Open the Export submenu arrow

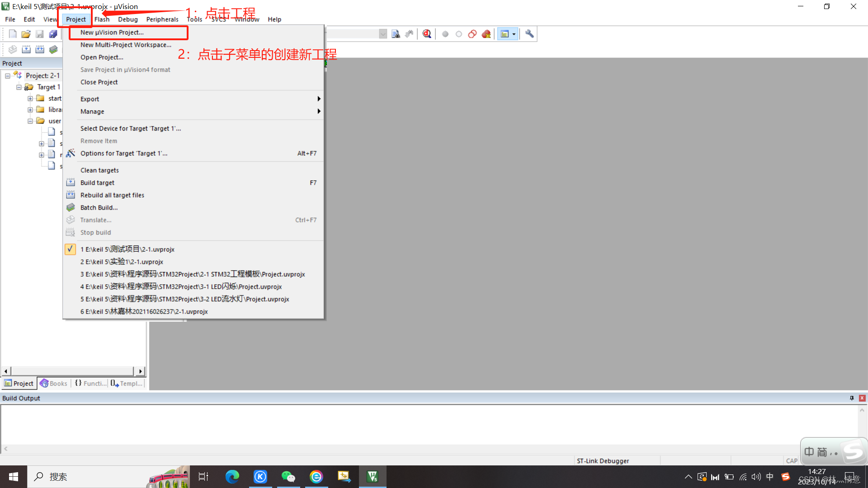[x=319, y=99]
